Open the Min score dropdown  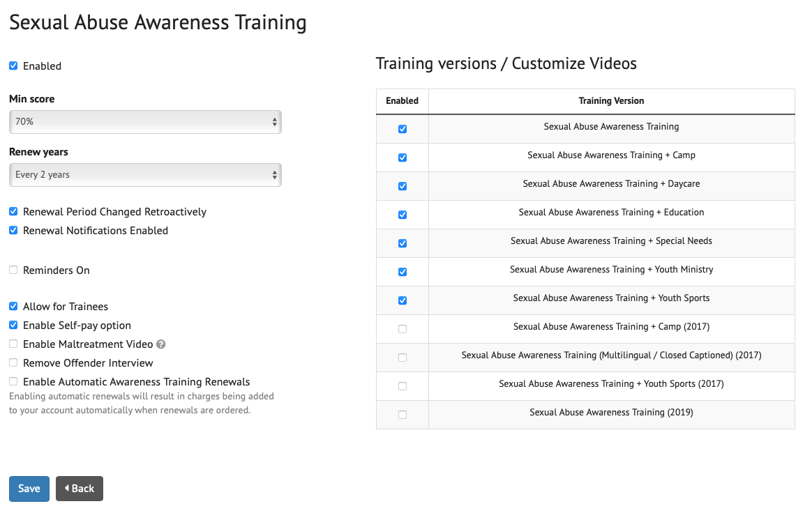(144, 121)
